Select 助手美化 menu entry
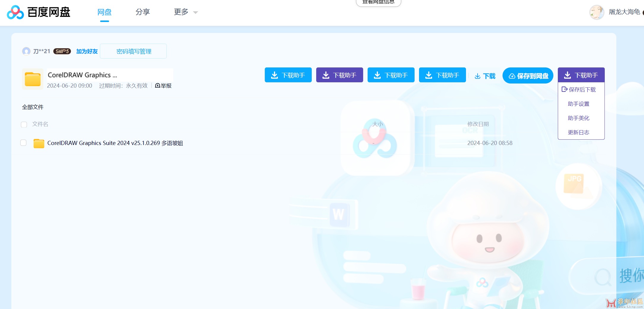 tap(579, 118)
